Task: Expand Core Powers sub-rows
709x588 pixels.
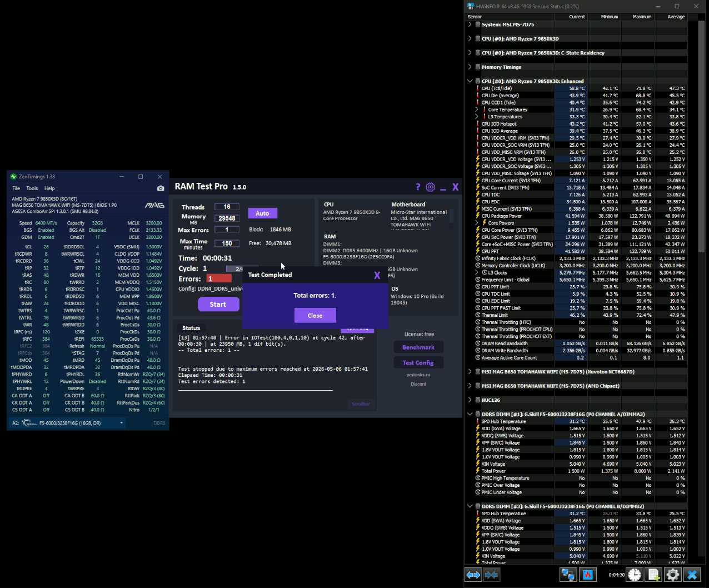Action: pos(477,223)
